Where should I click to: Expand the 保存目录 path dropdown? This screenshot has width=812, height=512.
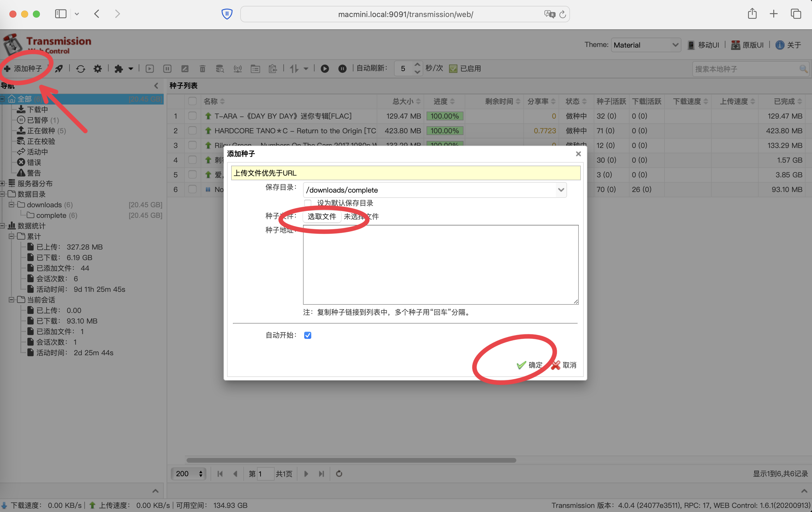561,190
